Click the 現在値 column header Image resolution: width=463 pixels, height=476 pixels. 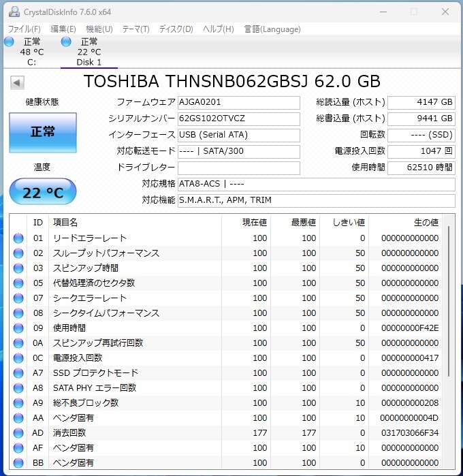[246, 223]
